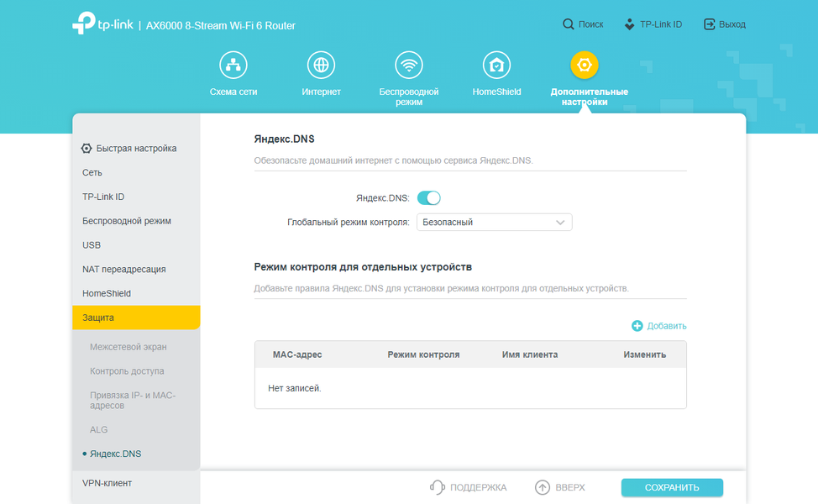The height and width of the screenshot is (504, 818).
Task: Click the TP-Link ID text in the header
Action: coord(661,24)
